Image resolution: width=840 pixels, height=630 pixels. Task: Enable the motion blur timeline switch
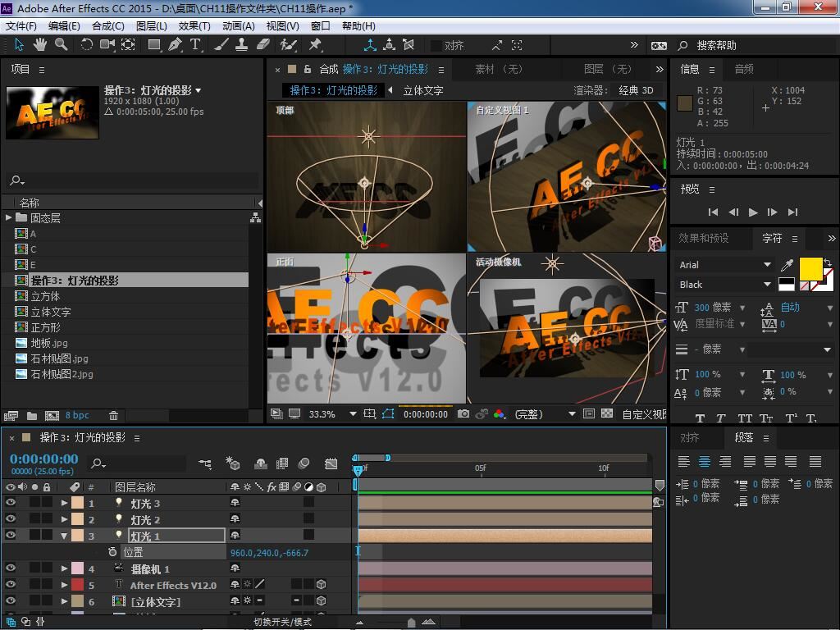pos(304,463)
